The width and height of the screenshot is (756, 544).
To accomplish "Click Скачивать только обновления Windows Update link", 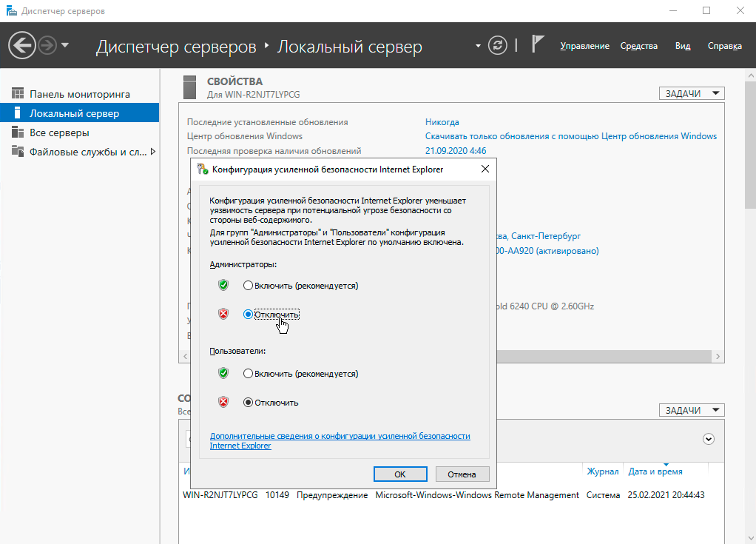I will 571,136.
